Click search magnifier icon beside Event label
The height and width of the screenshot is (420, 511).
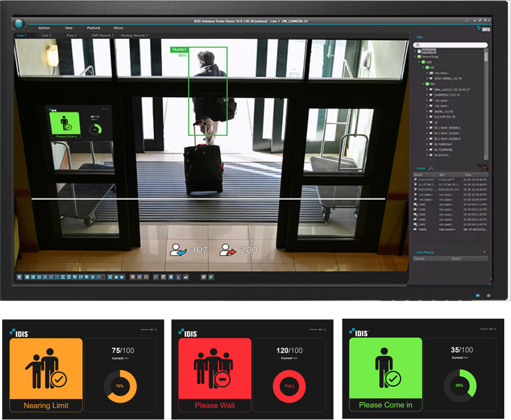pyautogui.click(x=430, y=167)
